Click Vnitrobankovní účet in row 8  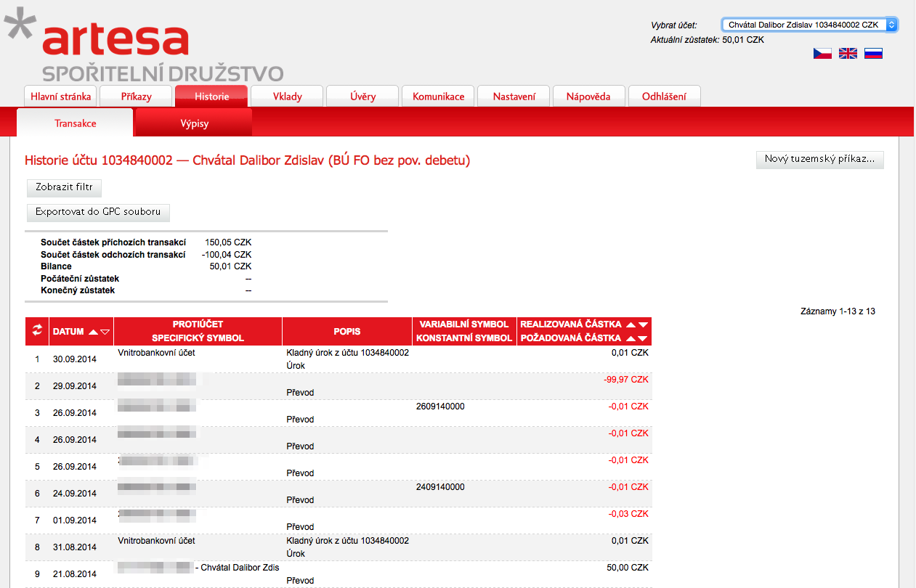[x=156, y=541]
